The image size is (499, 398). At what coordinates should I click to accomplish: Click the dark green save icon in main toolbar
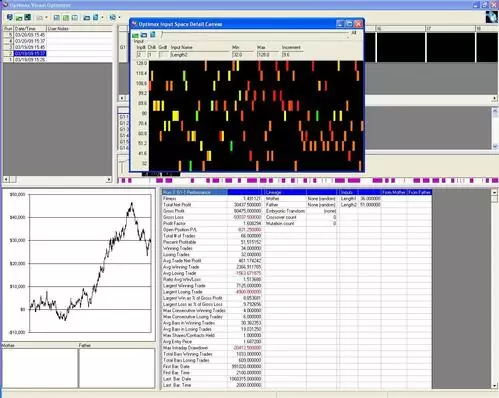28,17
